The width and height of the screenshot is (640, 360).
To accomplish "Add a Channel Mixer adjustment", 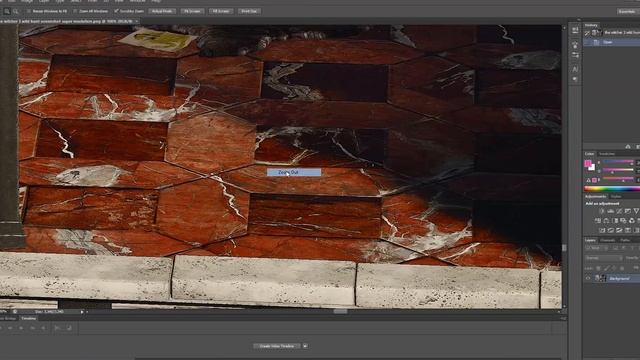I will (632, 220).
